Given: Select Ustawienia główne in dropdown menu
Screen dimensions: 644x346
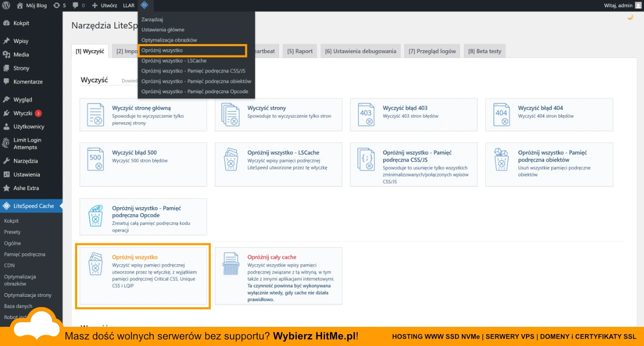Looking at the screenshot, I should [163, 30].
